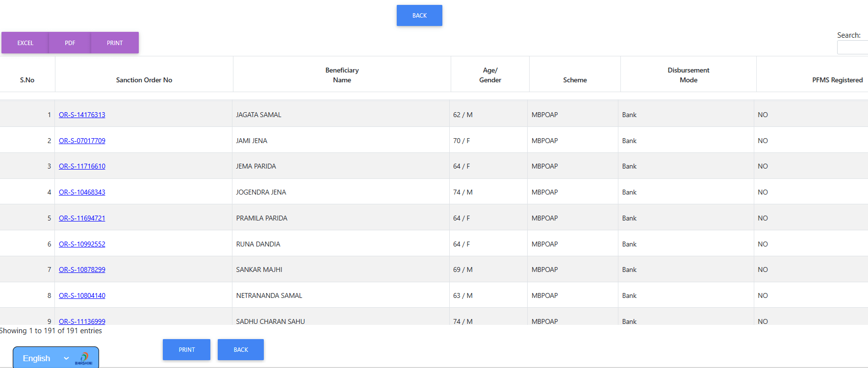Select beneficiary name JOGENDRA JENA
Image resolution: width=868 pixels, height=368 pixels.
(x=261, y=192)
